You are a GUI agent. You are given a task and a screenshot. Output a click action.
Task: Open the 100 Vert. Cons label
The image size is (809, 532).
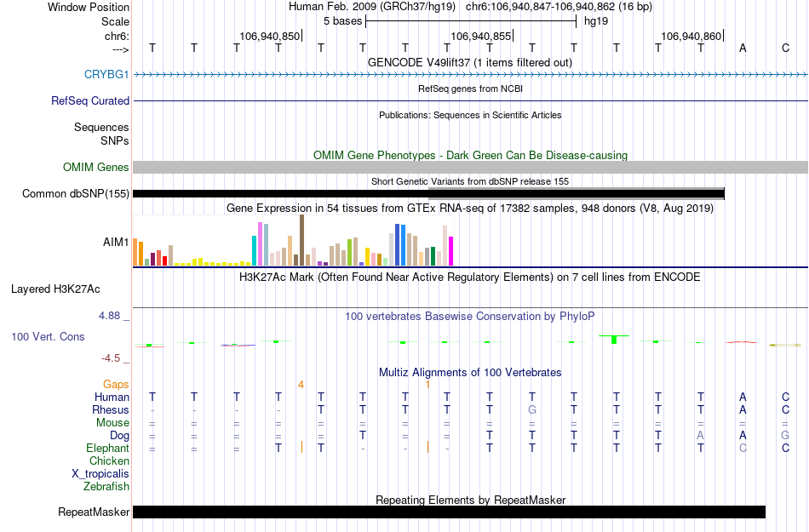pos(48,336)
